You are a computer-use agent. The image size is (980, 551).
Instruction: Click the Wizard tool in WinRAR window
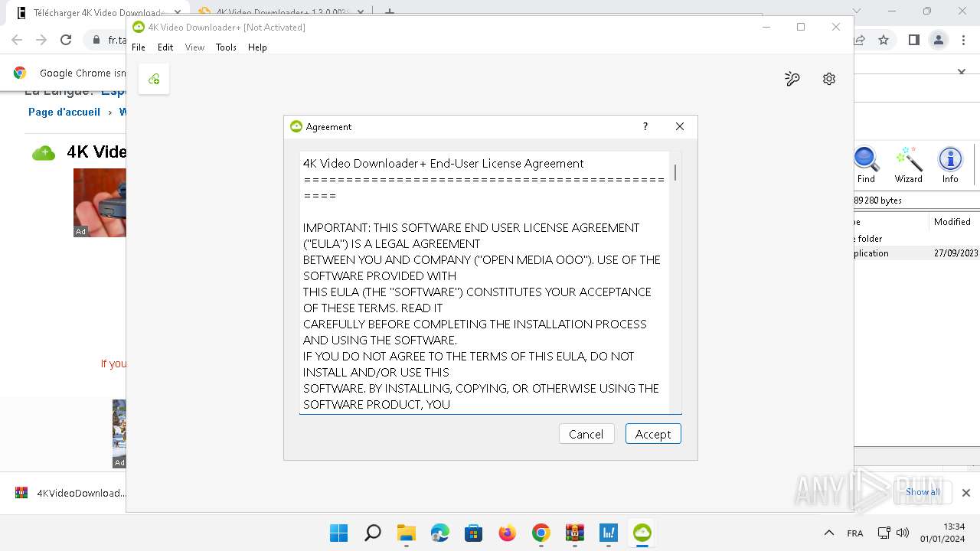[909, 165]
